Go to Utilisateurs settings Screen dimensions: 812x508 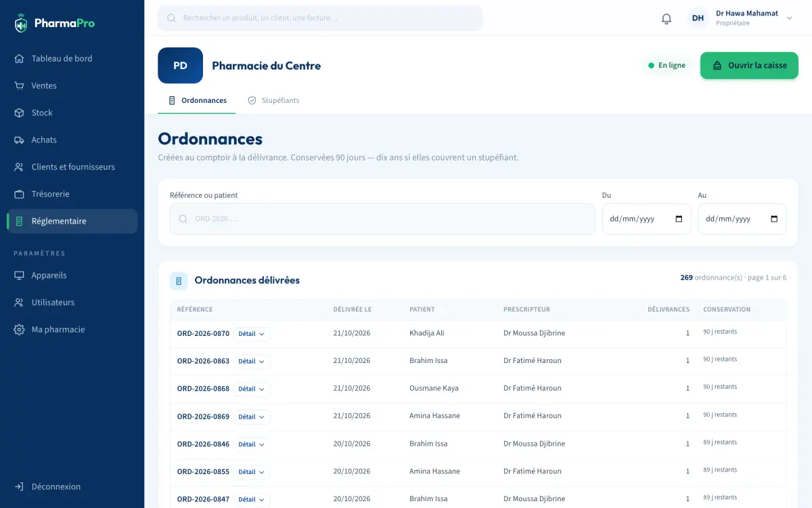click(72, 302)
